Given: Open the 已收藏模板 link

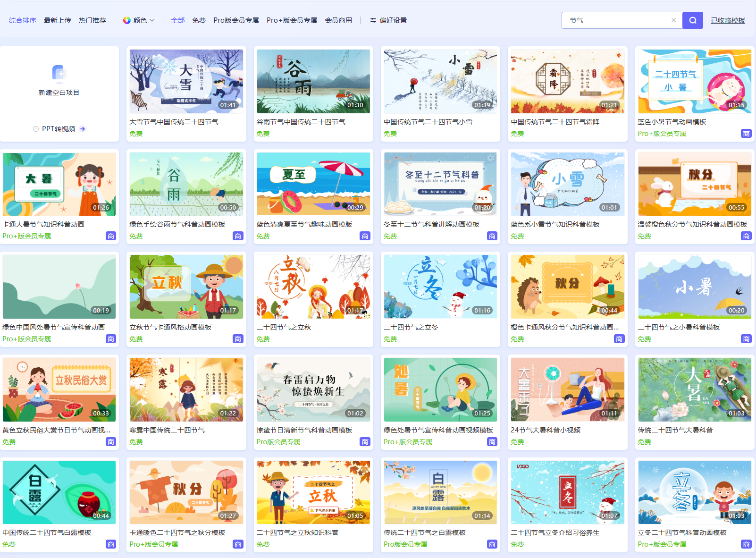Looking at the screenshot, I should click(x=728, y=20).
